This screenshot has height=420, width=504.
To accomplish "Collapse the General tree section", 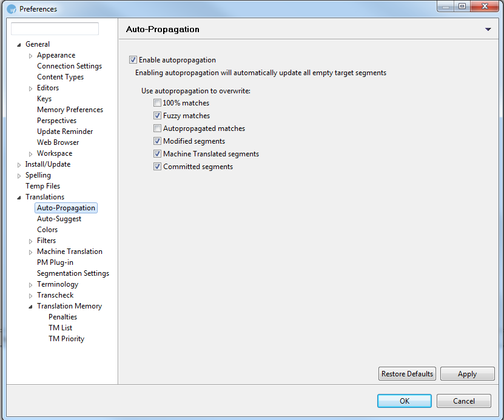I will tap(19, 45).
